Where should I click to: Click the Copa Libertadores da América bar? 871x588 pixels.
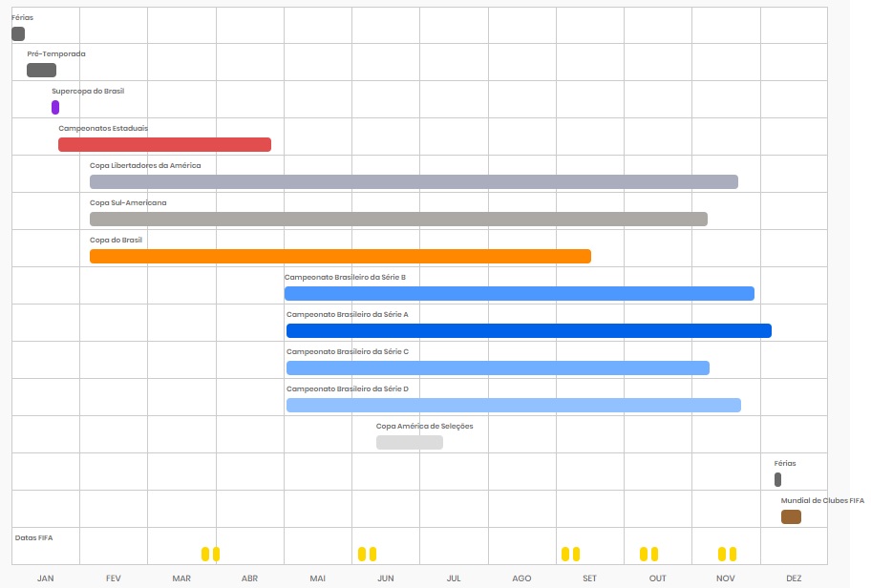[414, 182]
